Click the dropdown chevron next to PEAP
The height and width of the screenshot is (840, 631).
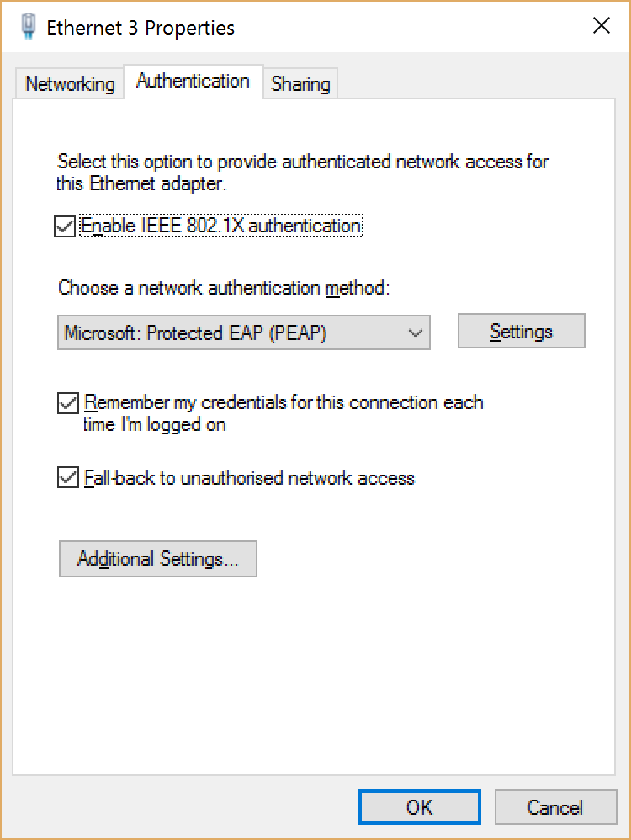click(x=414, y=332)
